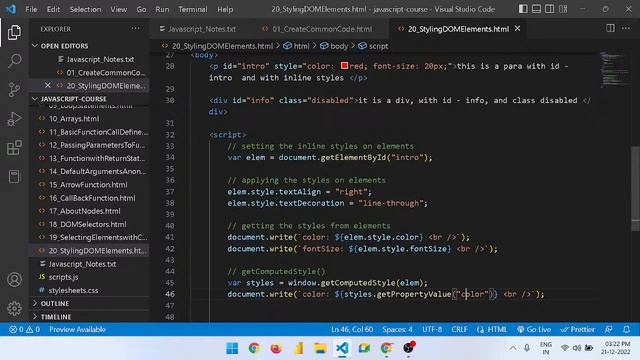The width and height of the screenshot is (640, 360).
Task: Open stylesheets.css in explorer
Action: click(73, 291)
